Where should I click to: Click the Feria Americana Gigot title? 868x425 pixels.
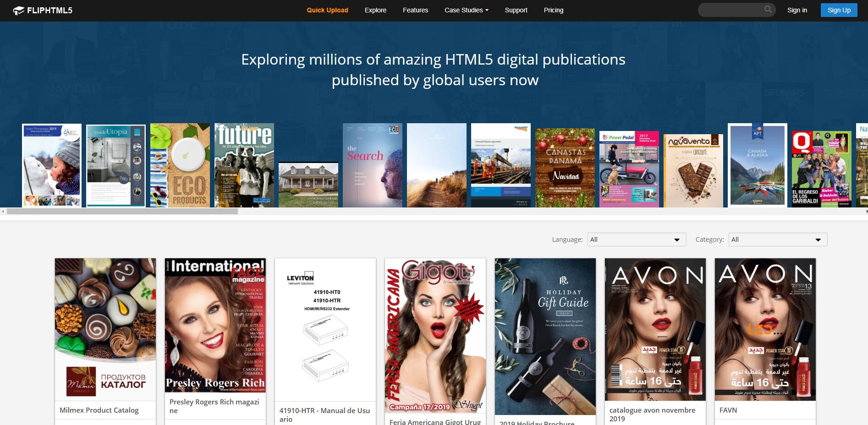click(435, 421)
